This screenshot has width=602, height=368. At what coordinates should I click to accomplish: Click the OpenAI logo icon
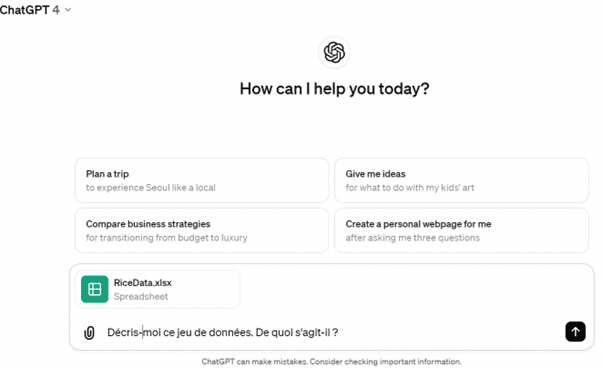click(x=334, y=52)
